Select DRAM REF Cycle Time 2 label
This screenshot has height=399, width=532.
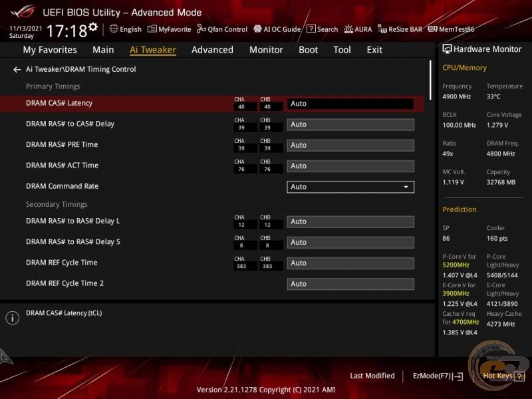click(65, 283)
